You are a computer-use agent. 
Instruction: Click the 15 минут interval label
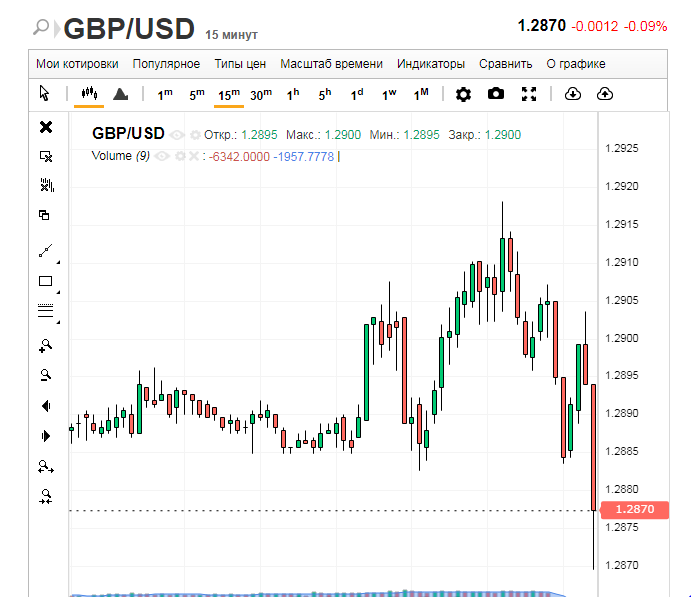231,35
